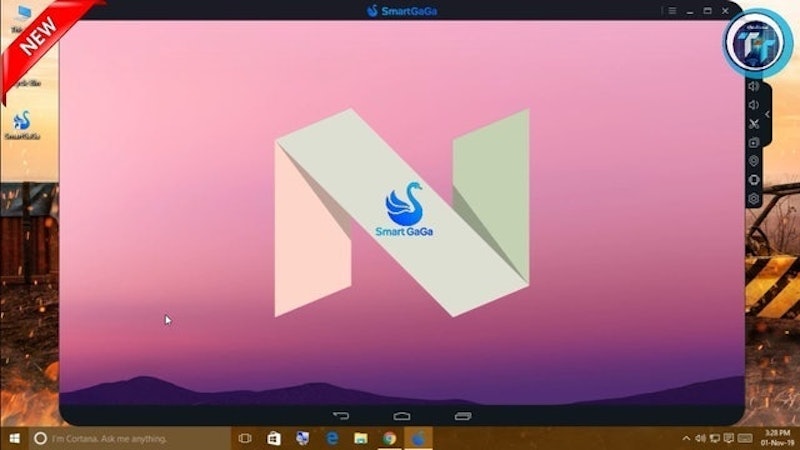Open Task View on the taskbar

point(245,438)
